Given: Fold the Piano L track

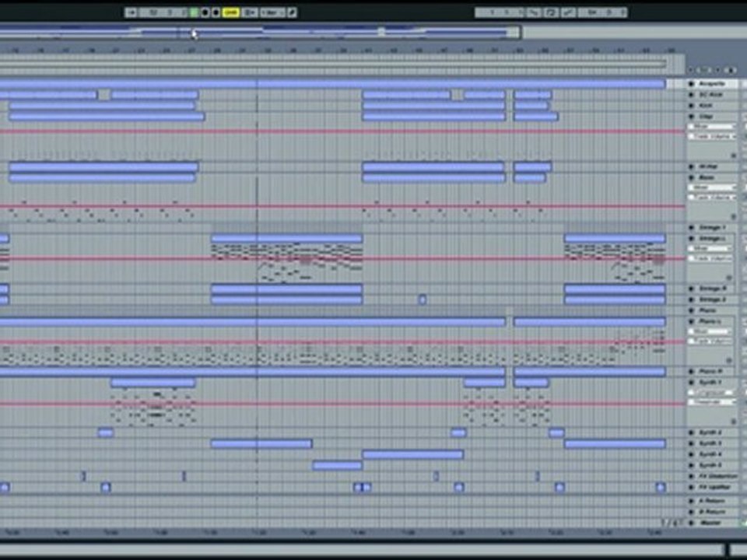Looking at the screenshot, I should click(x=691, y=322).
